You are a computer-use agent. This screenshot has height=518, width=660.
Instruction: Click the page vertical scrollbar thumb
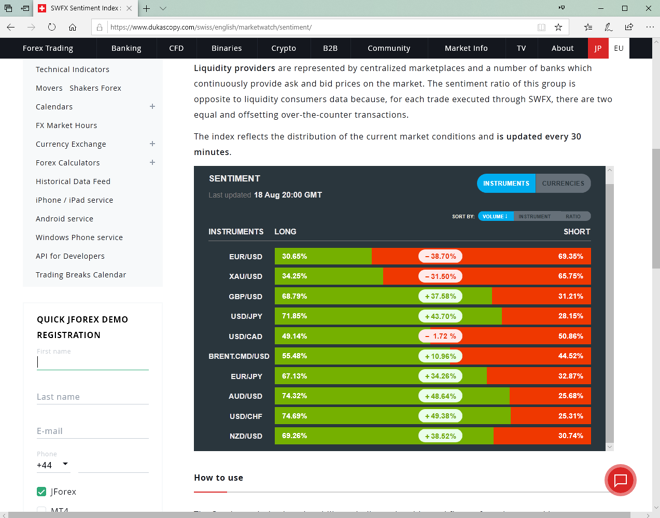[x=656, y=208]
